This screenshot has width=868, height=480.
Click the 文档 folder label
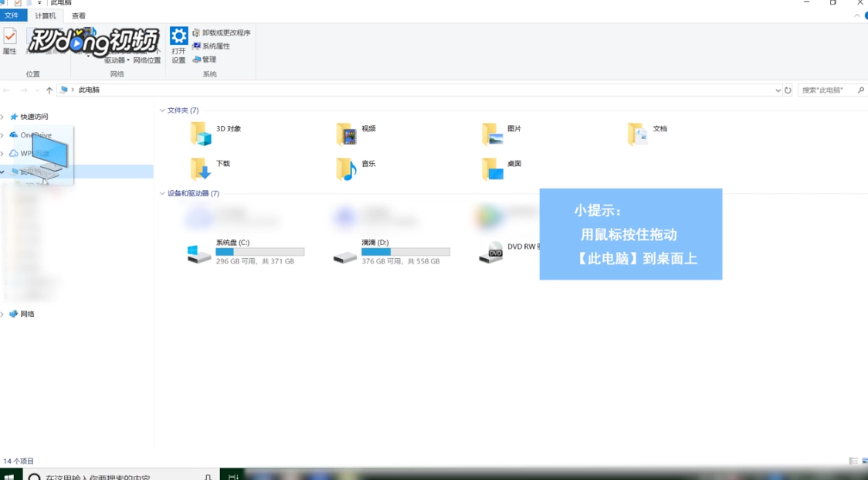(659, 128)
